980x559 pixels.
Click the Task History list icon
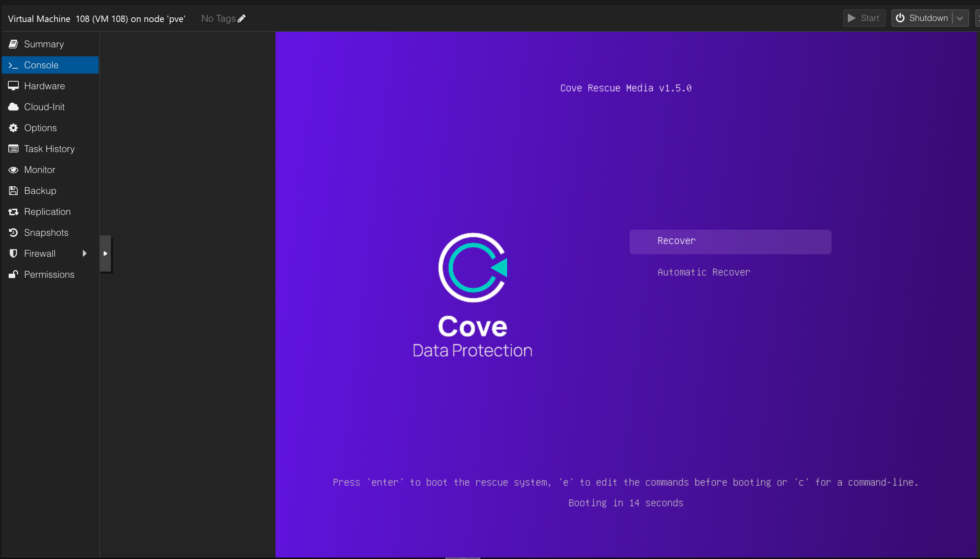click(13, 148)
